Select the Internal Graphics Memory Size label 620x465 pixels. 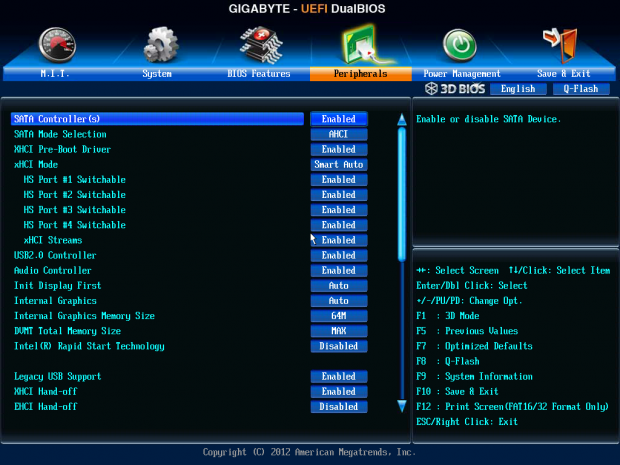tap(84, 316)
